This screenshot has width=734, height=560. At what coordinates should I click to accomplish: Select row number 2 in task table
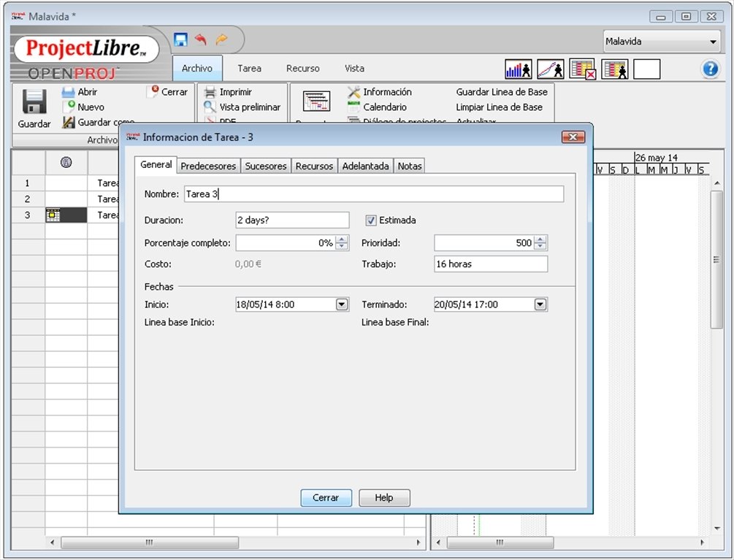click(28, 199)
